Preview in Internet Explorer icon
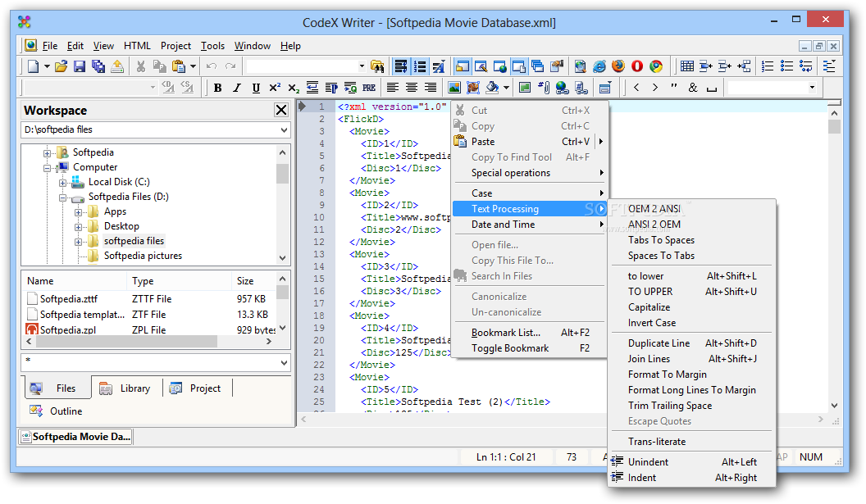The image size is (866, 504). [599, 67]
